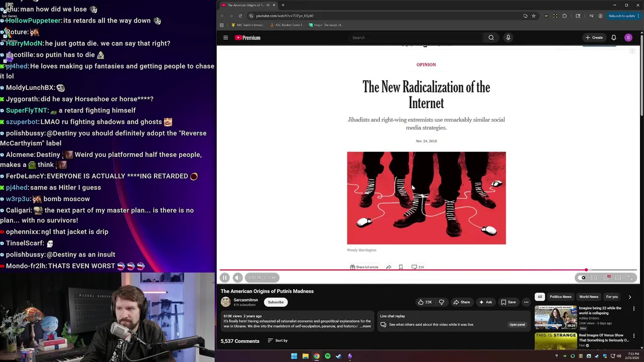Open ARC Raiders Interactive bookmark
The image size is (644, 362).
tap(248, 25)
